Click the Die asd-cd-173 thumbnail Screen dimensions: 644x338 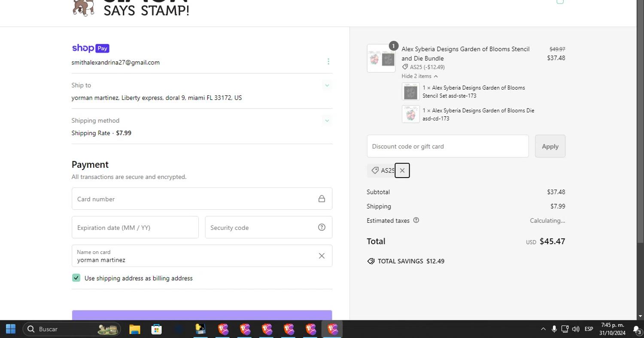coord(410,114)
